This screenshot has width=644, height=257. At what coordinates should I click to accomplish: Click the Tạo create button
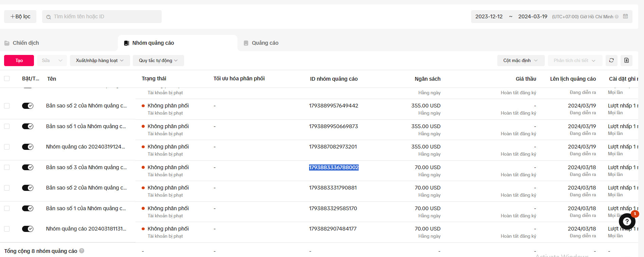[x=19, y=60]
